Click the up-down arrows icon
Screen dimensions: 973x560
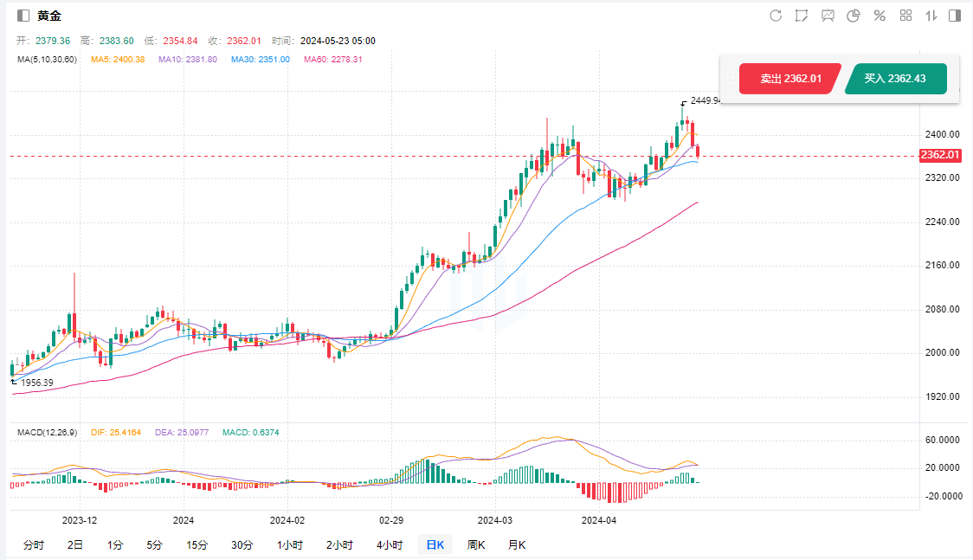pyautogui.click(x=931, y=16)
